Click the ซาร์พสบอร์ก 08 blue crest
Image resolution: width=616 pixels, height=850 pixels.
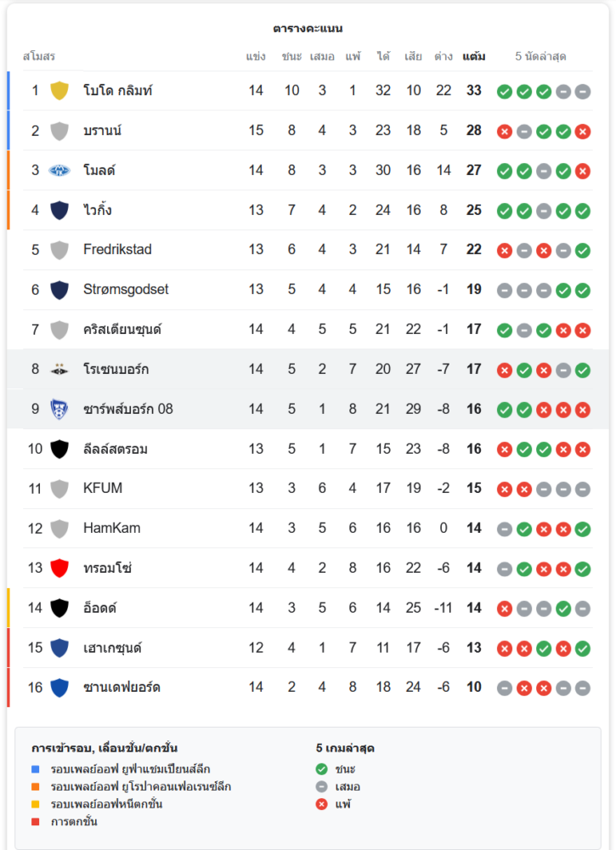[59, 409]
